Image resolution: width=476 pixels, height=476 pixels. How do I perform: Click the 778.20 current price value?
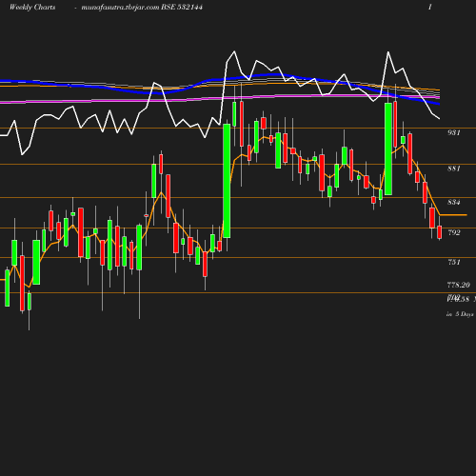[459, 285]
